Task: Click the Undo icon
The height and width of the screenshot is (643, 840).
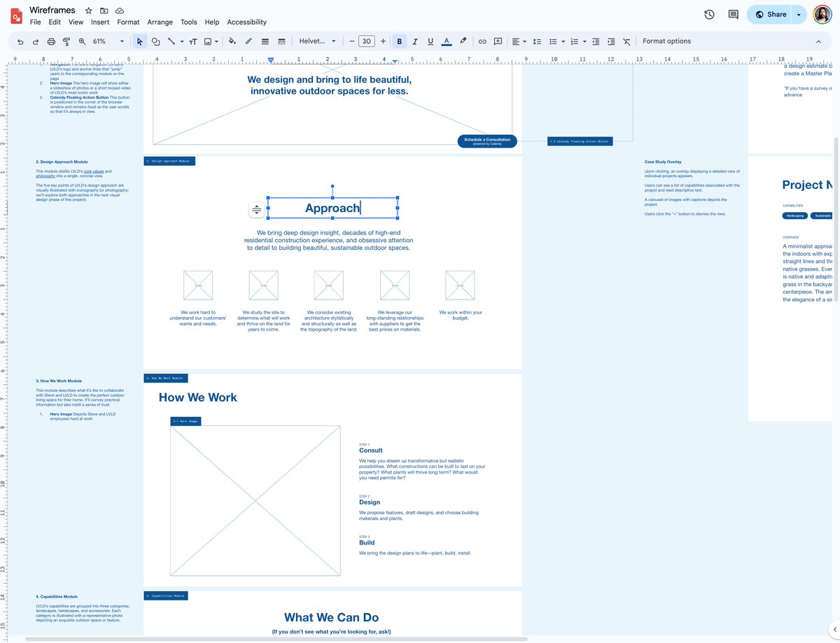Action: (x=20, y=41)
